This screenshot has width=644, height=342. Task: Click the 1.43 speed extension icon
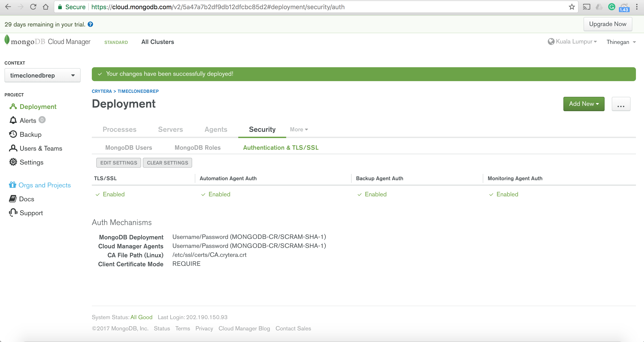pyautogui.click(x=624, y=7)
